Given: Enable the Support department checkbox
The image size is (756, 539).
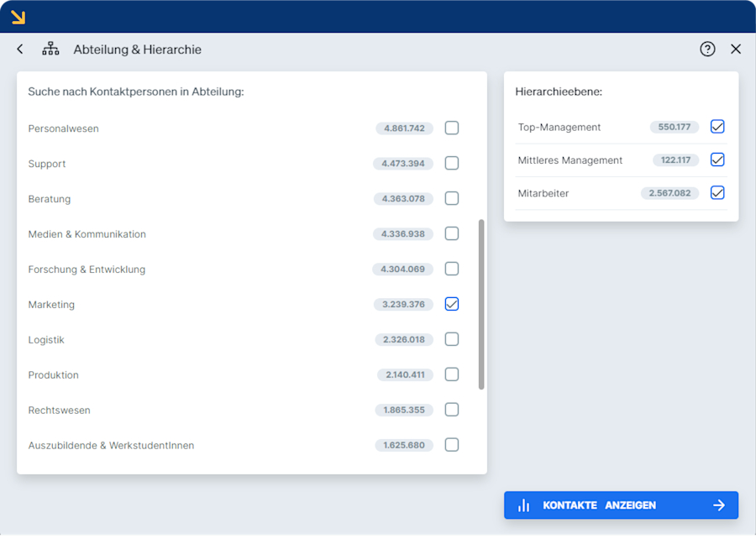Looking at the screenshot, I should 452,163.
